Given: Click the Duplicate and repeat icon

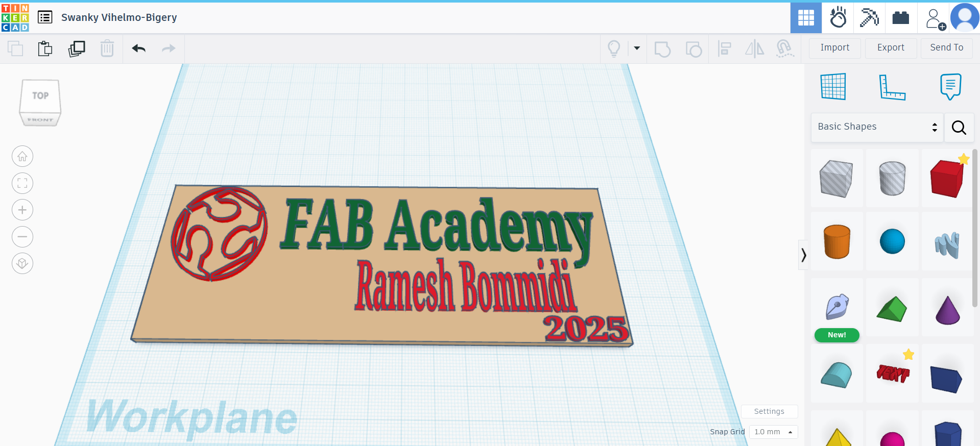Looking at the screenshot, I should click(x=77, y=48).
